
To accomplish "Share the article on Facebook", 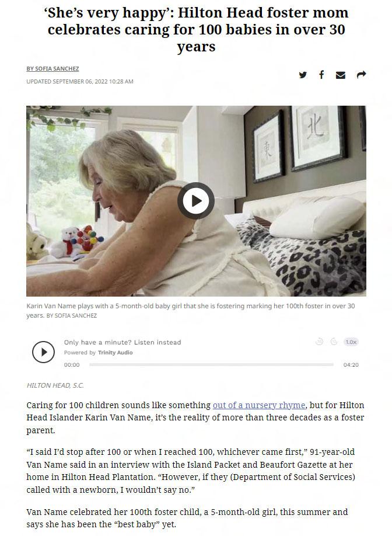I will (x=321, y=75).
